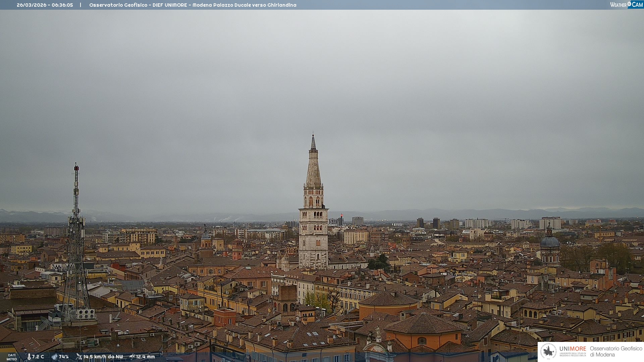
Task: Click the rain umbrella precipitation icon
Action: 132,357
